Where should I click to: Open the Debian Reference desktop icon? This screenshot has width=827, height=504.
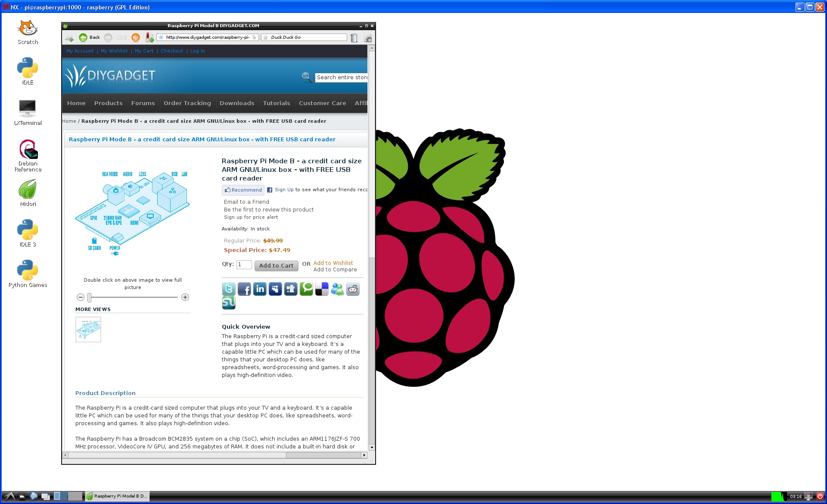28,156
